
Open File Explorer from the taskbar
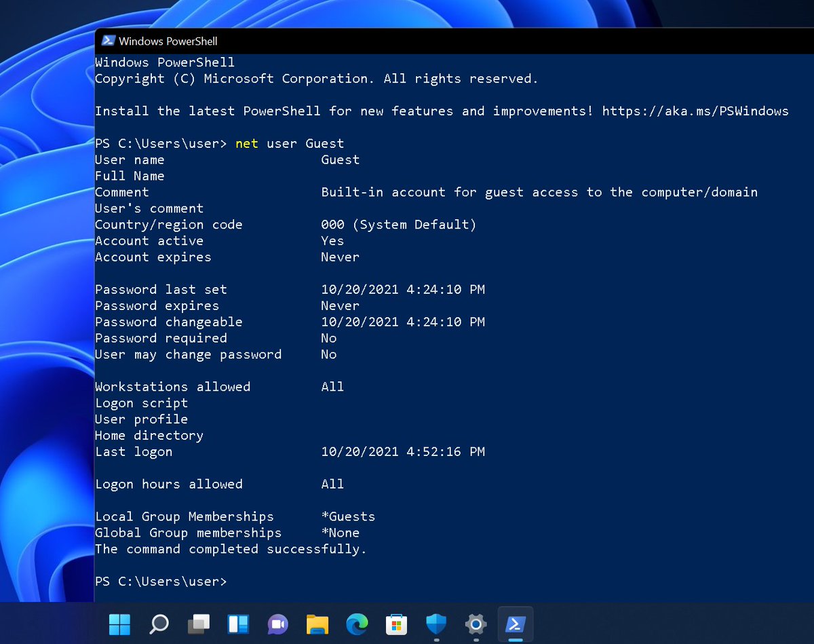point(317,624)
